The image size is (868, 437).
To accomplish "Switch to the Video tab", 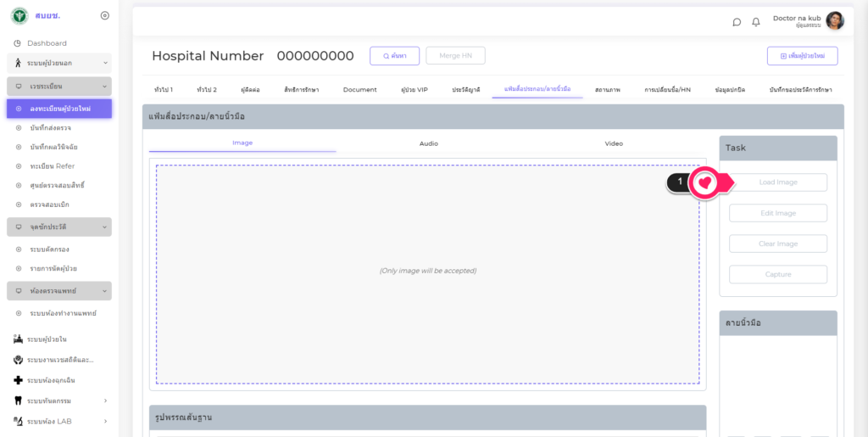I will 614,143.
